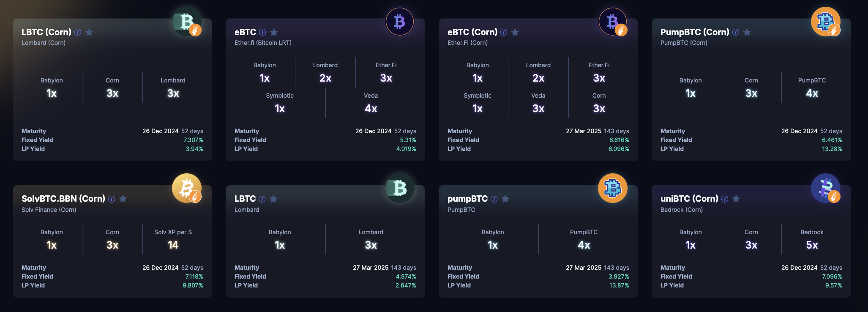Select Fixed Yield 7.307% on LBTC (Corn)

tap(193, 140)
